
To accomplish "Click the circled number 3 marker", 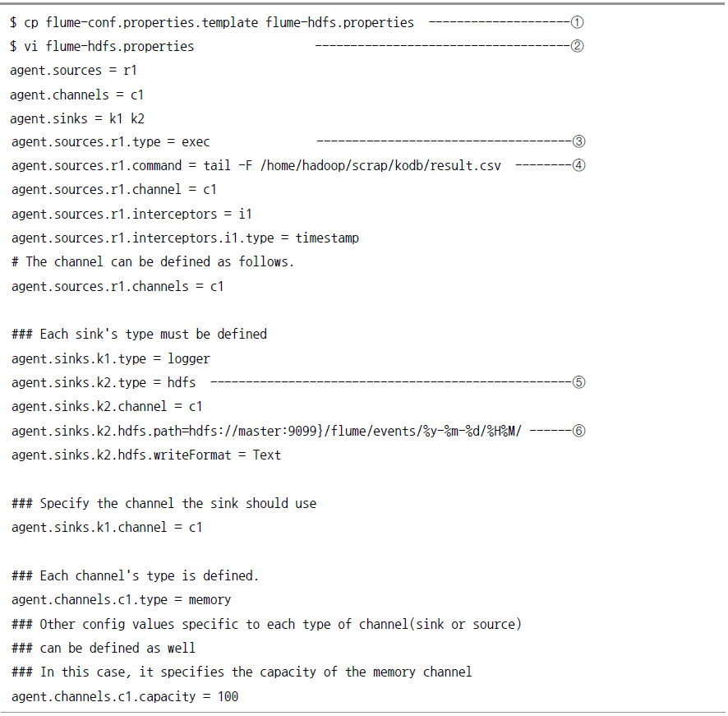I will [578, 141].
